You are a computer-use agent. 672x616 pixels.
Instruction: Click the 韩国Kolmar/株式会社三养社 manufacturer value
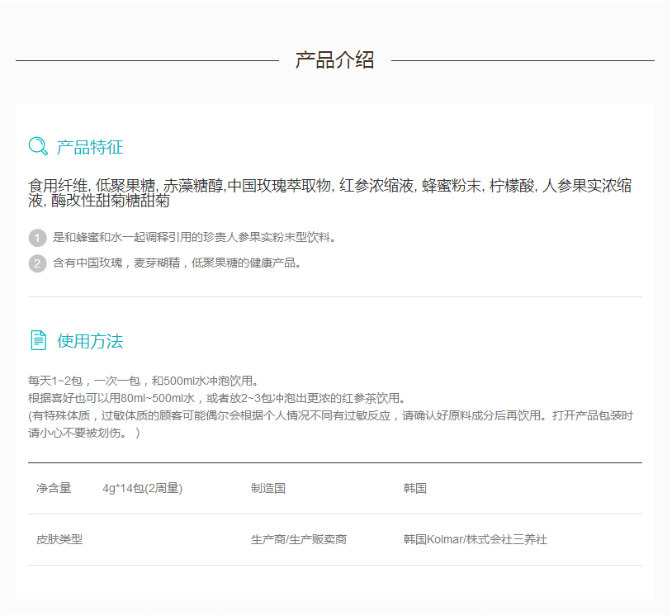click(x=475, y=540)
